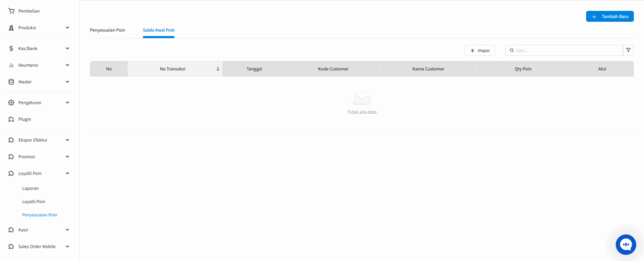Select the Saldo Awal Poin tab
Screen dimensions: 644x261
tap(158, 30)
